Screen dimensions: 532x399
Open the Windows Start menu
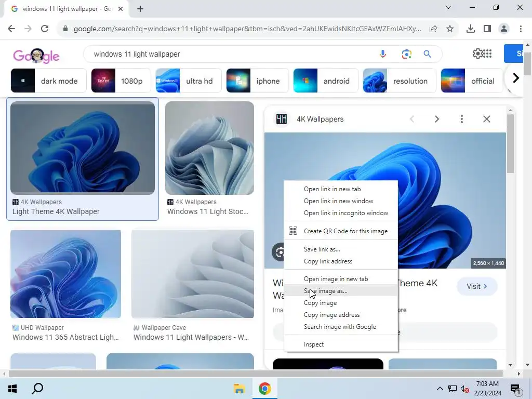click(x=12, y=389)
